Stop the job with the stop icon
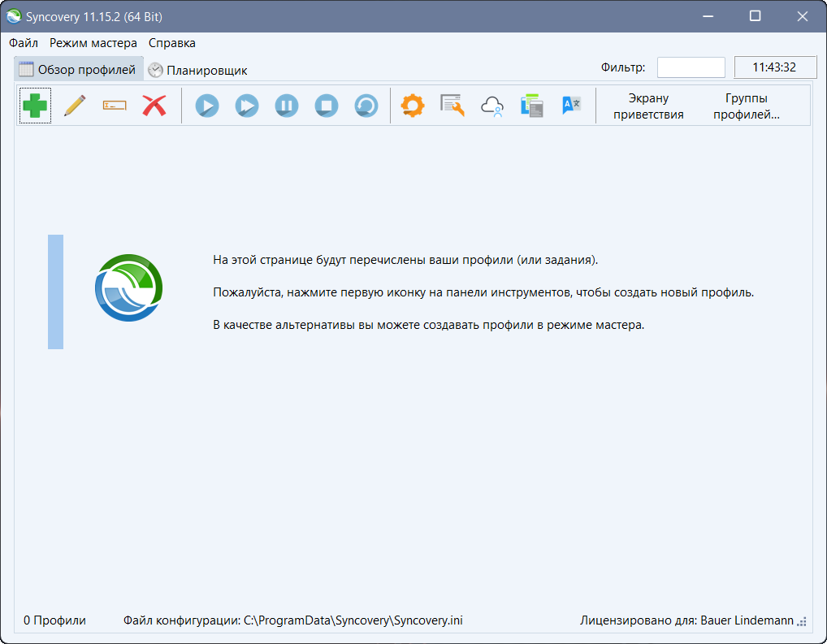The width and height of the screenshot is (827, 644). 327,106
